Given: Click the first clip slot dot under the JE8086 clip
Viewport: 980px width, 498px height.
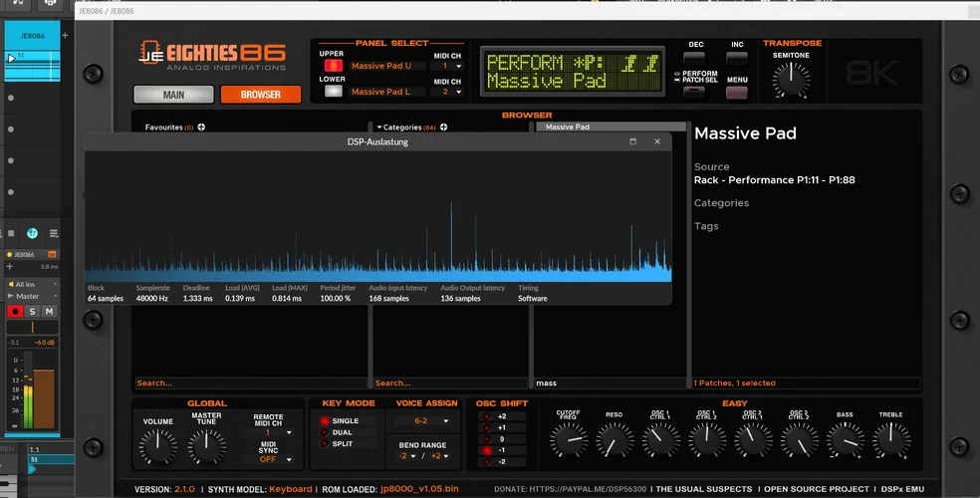Looking at the screenshot, I should 11,98.
